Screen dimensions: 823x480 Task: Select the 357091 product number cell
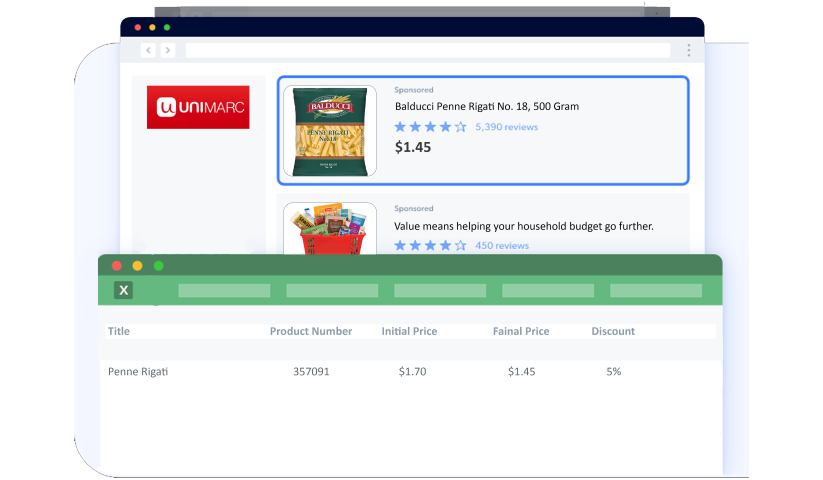[311, 371]
